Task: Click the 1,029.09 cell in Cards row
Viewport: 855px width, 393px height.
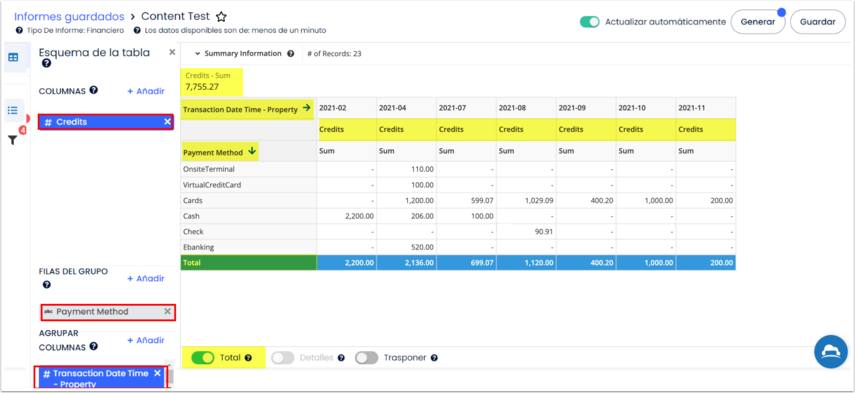Action: (527, 201)
